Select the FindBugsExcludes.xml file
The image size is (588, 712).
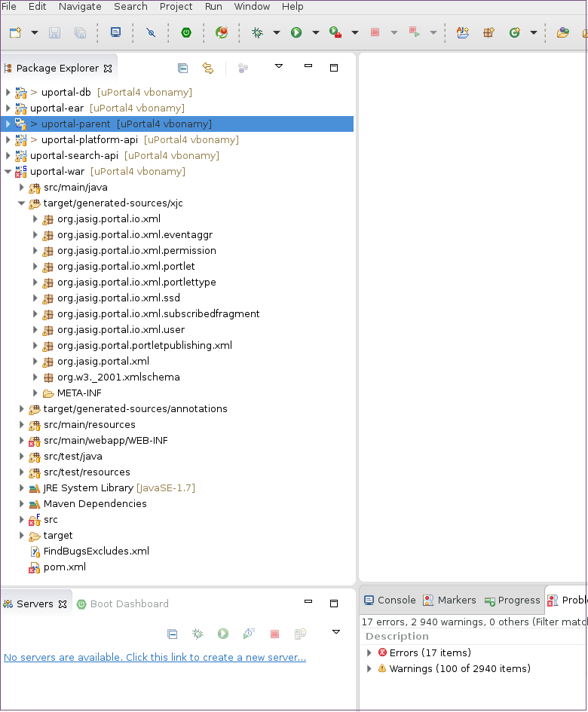point(96,552)
